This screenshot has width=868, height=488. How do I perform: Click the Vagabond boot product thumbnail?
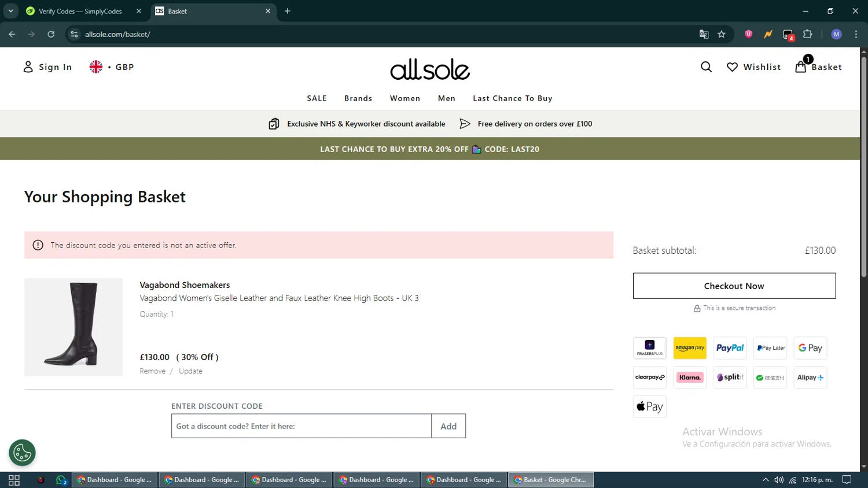pos(73,327)
